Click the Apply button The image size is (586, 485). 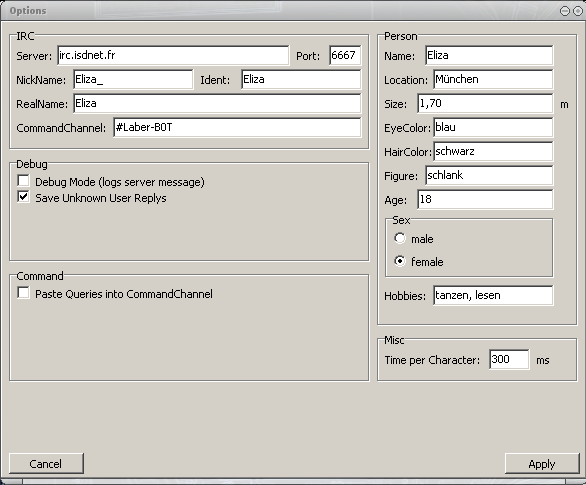(542, 464)
